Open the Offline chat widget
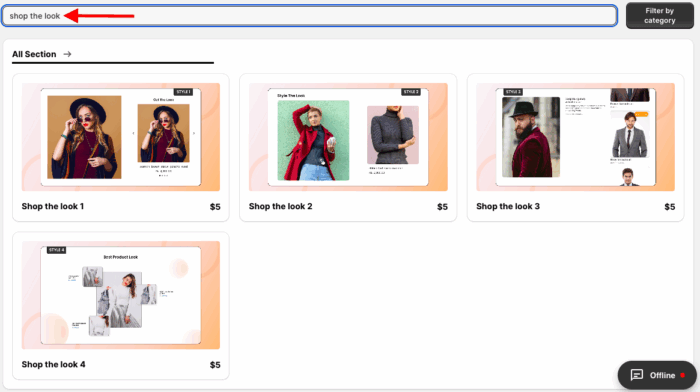700x392 pixels. [657, 375]
